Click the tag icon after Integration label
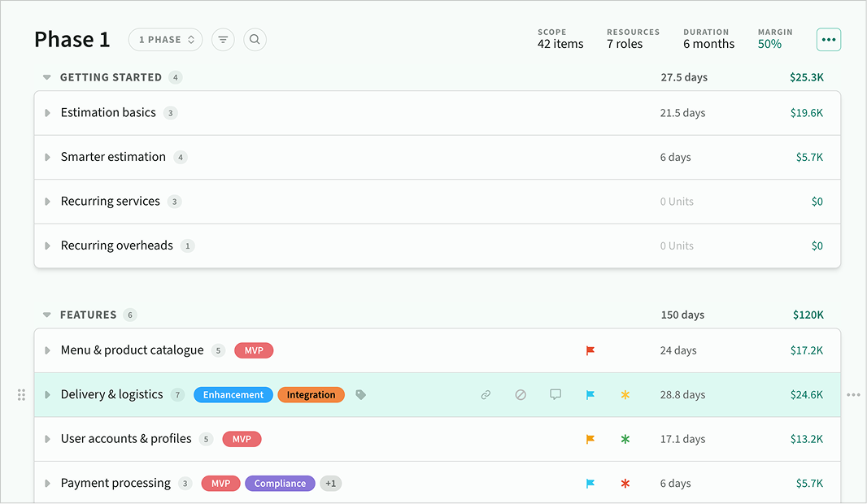 click(x=361, y=395)
